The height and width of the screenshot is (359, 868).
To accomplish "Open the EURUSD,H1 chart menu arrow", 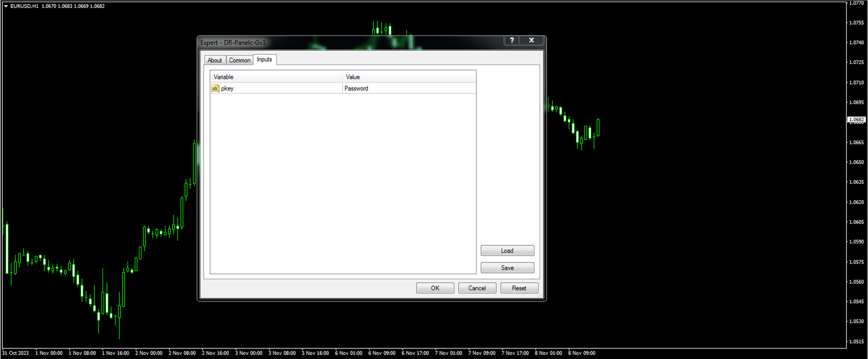I will click(6, 6).
